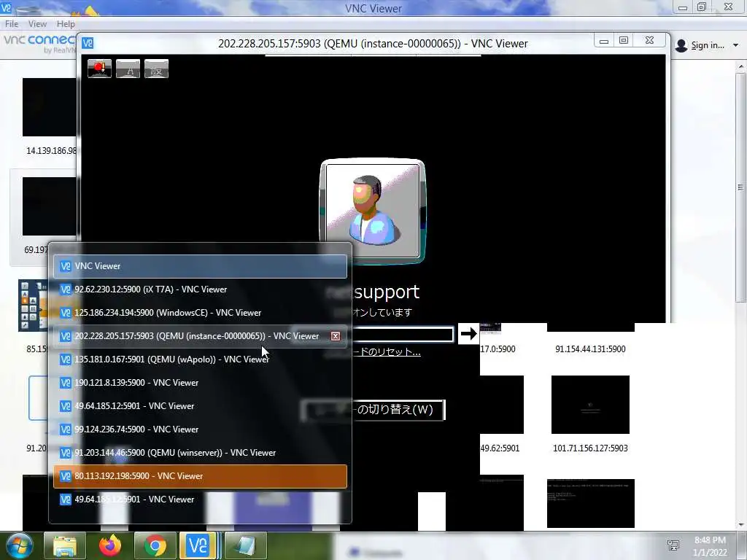Click the password reset link
The height and width of the screenshot is (560, 747).
coord(387,352)
